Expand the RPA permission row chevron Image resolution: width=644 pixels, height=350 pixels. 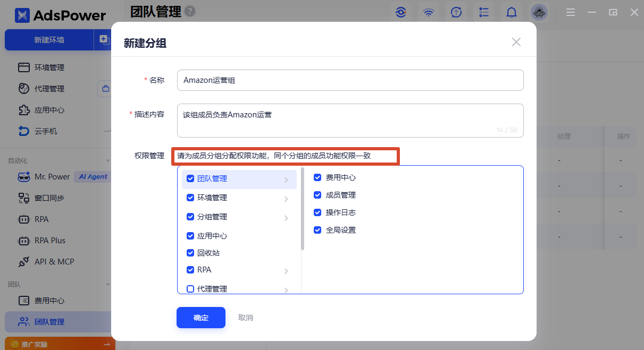(286, 271)
